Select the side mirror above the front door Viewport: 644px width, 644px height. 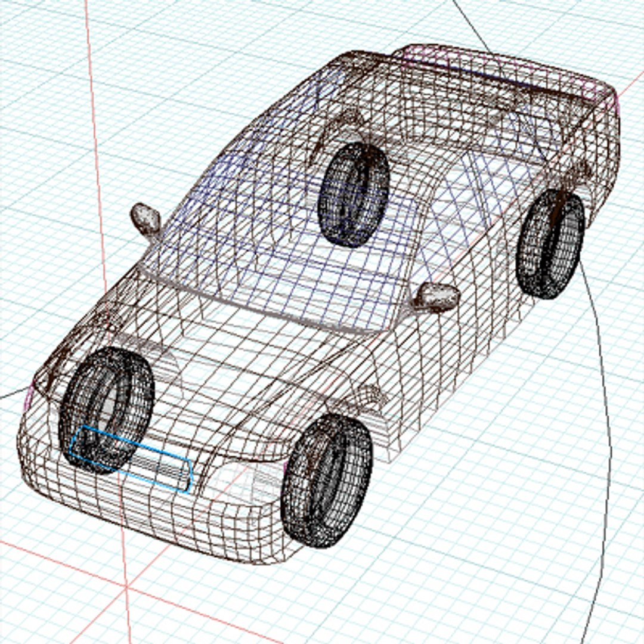click(437, 296)
